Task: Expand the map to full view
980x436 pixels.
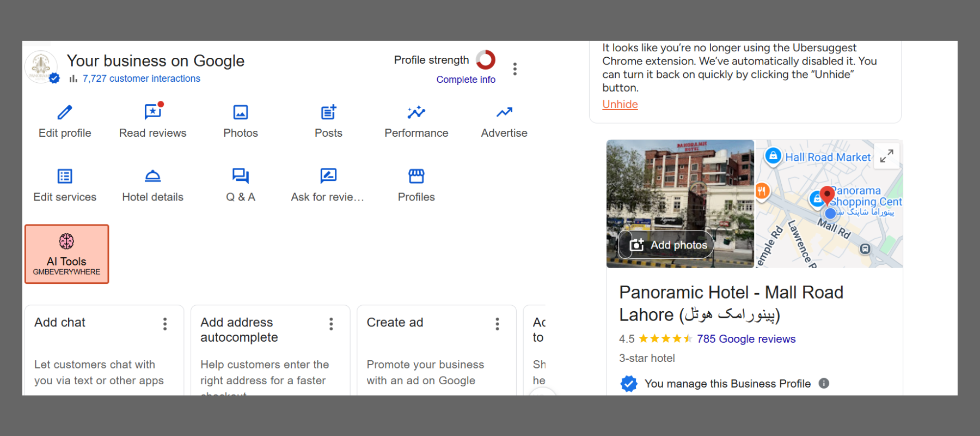Action: click(886, 156)
